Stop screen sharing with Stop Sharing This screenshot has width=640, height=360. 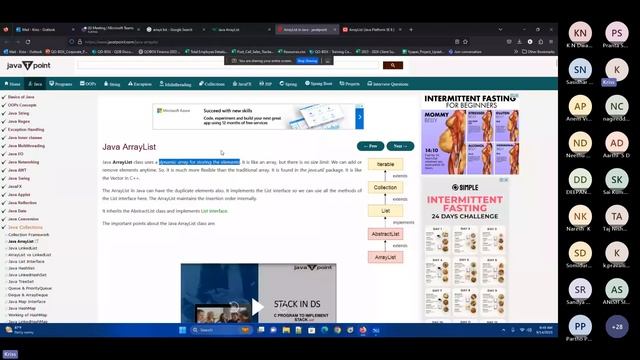pos(307,61)
